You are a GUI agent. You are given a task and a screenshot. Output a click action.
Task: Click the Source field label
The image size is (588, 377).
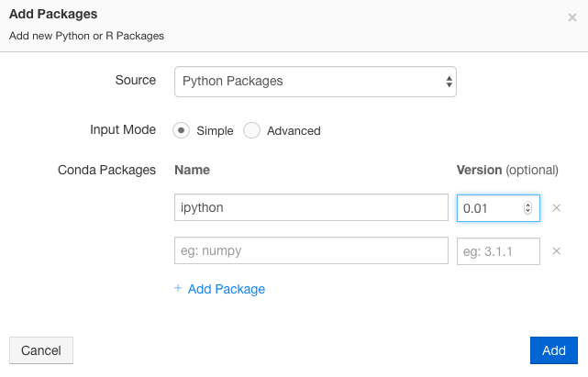click(136, 80)
